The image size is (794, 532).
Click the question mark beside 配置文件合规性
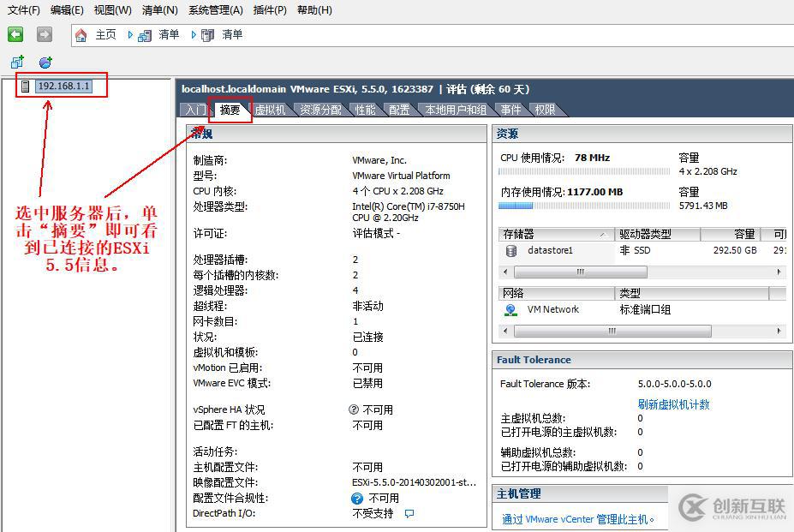pyautogui.click(x=355, y=497)
